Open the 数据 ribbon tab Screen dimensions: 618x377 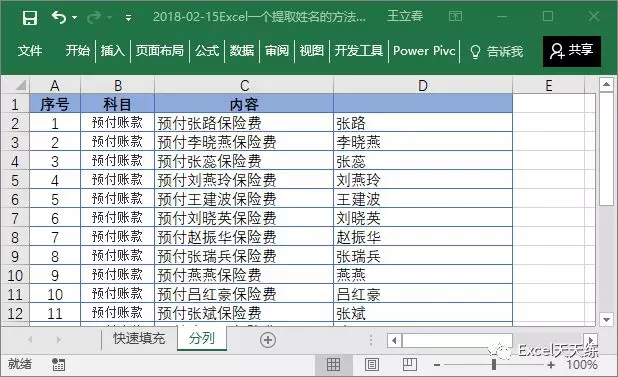242,50
